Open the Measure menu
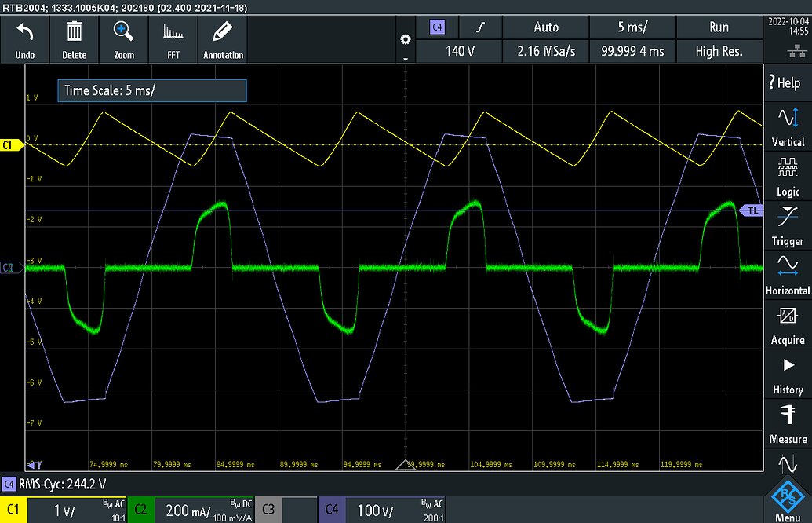This screenshot has height=523, width=812. pos(788,425)
